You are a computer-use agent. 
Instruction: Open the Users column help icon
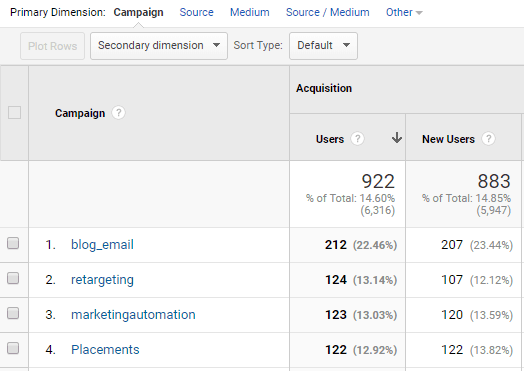357,139
